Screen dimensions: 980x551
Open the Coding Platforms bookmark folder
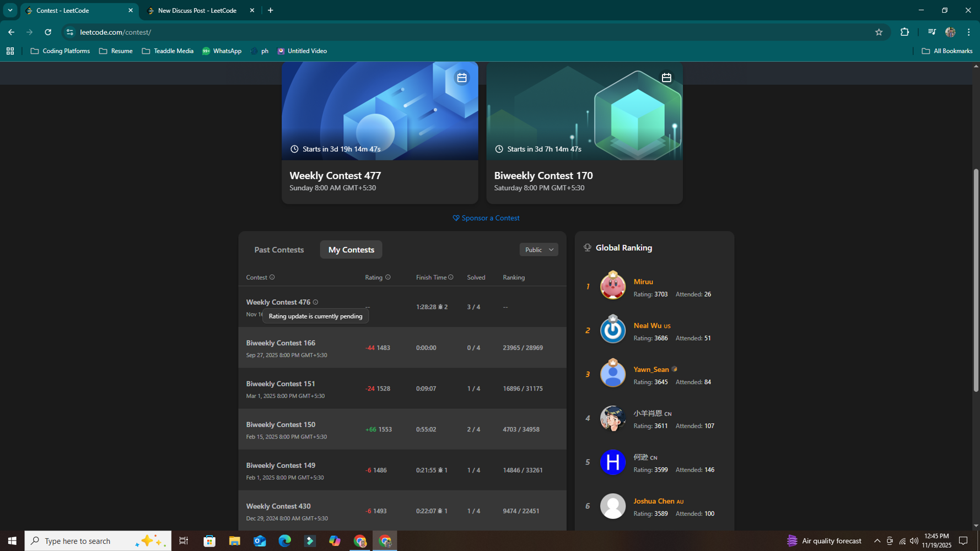point(60,51)
